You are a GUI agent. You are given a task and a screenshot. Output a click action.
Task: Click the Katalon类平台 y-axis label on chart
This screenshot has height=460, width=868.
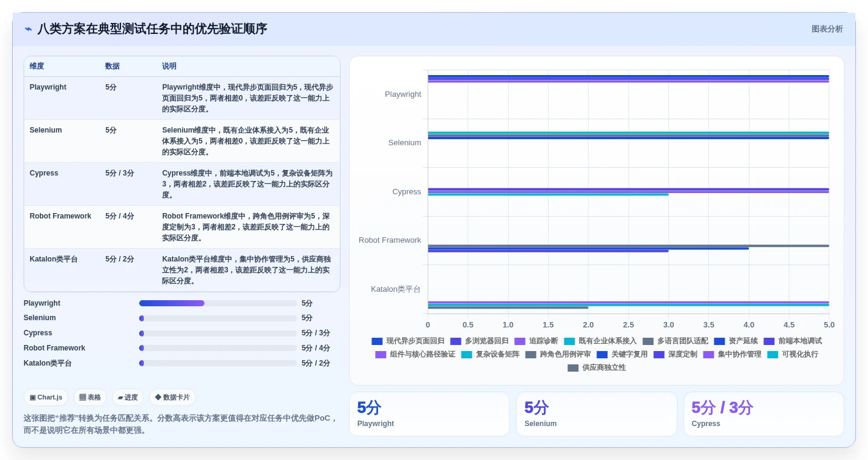click(x=396, y=289)
